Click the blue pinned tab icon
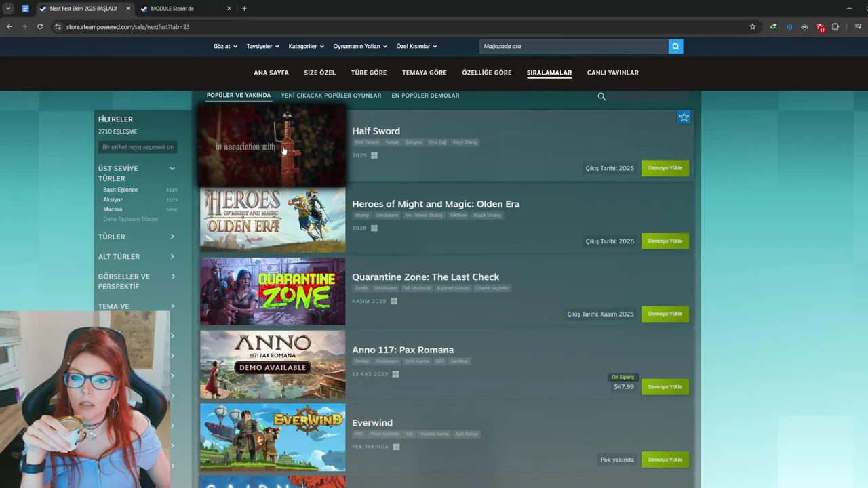 coord(25,9)
